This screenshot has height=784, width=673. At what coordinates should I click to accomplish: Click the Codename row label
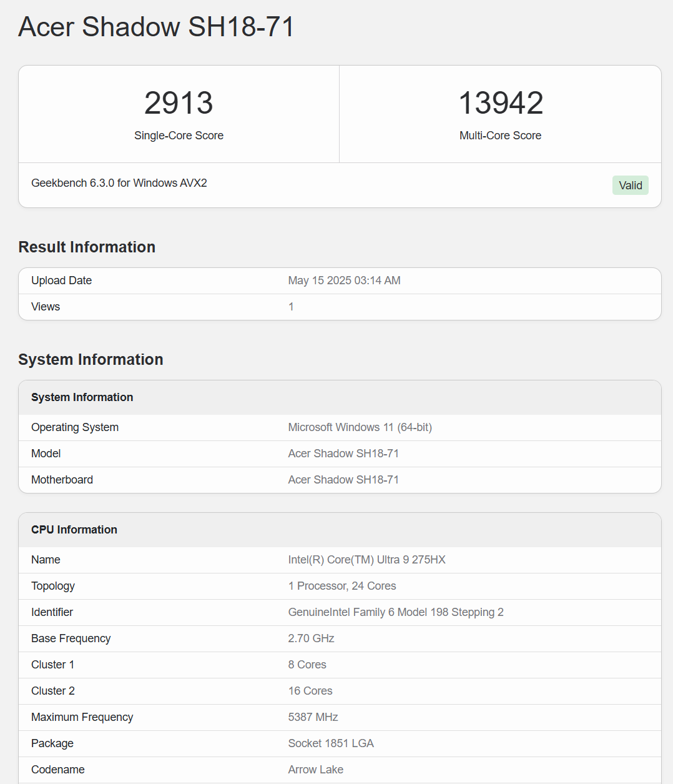(x=58, y=770)
